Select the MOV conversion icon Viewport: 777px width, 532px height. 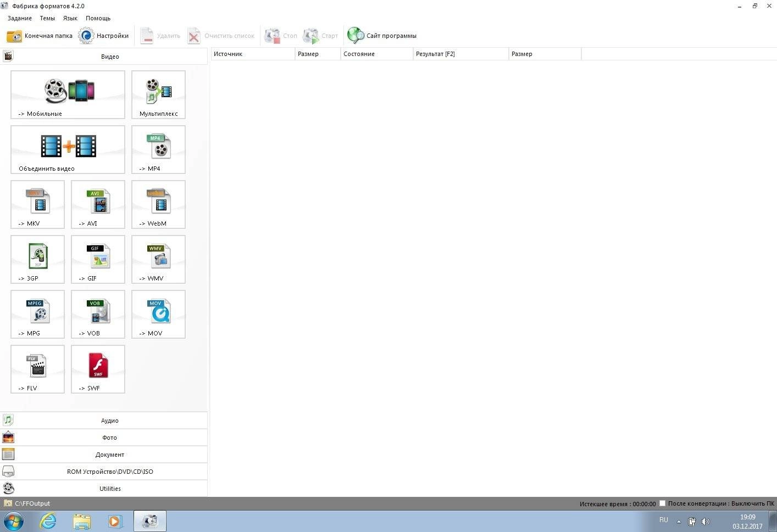[158, 314]
